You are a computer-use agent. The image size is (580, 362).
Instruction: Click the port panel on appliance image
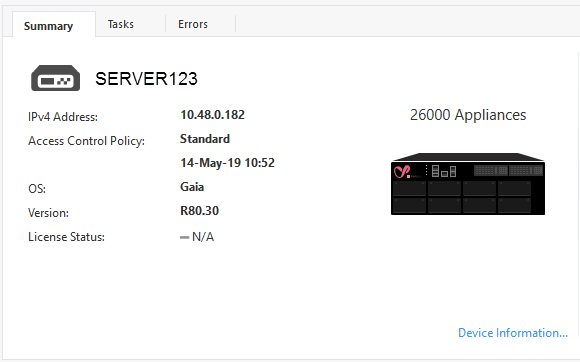509,170
